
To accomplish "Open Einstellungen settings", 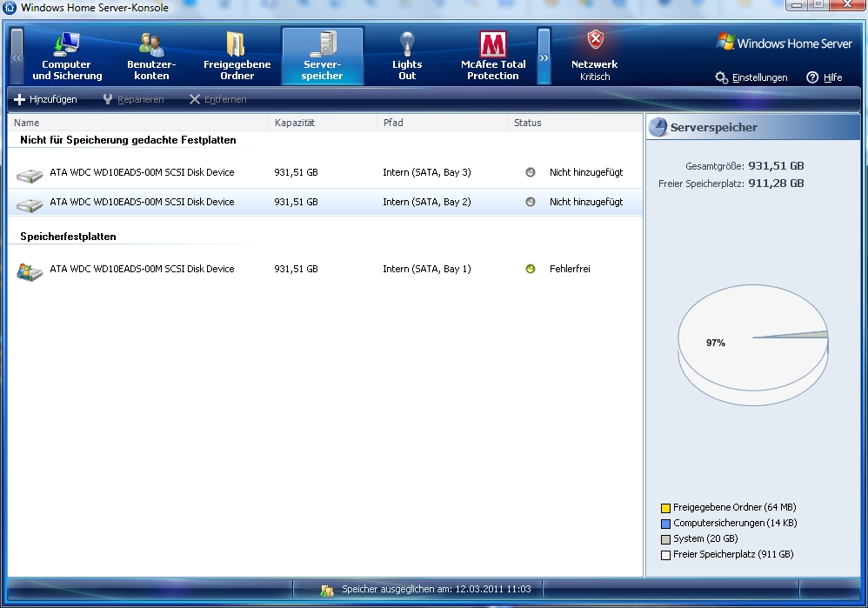I will pos(751,77).
